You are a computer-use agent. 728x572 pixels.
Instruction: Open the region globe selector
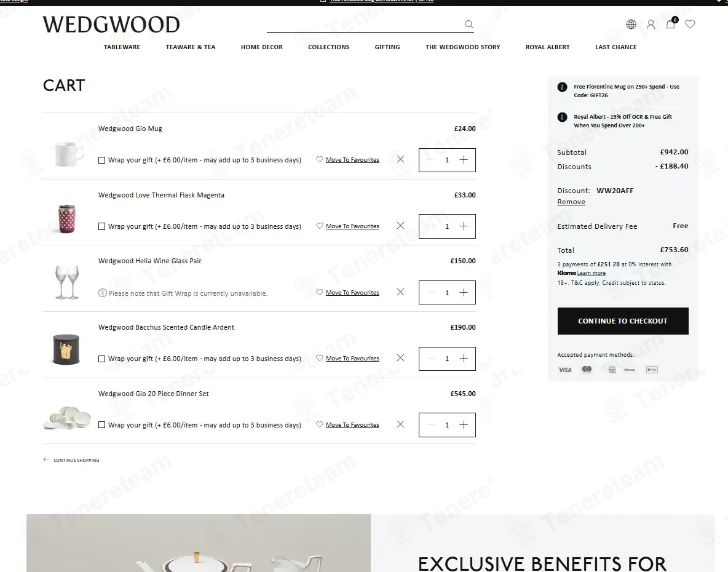pyautogui.click(x=631, y=24)
